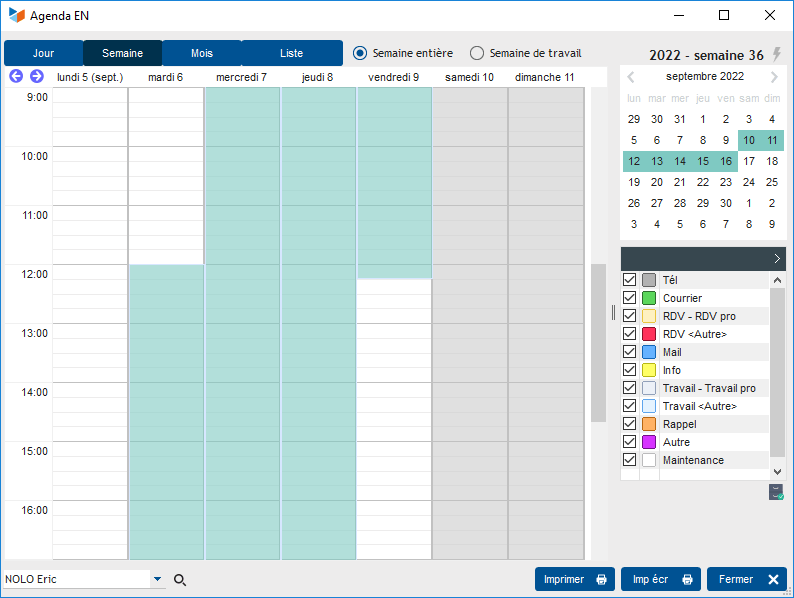Click the lightning bolt icon beside semaine 36
Screen dimensions: 794x598
(x=777, y=54)
